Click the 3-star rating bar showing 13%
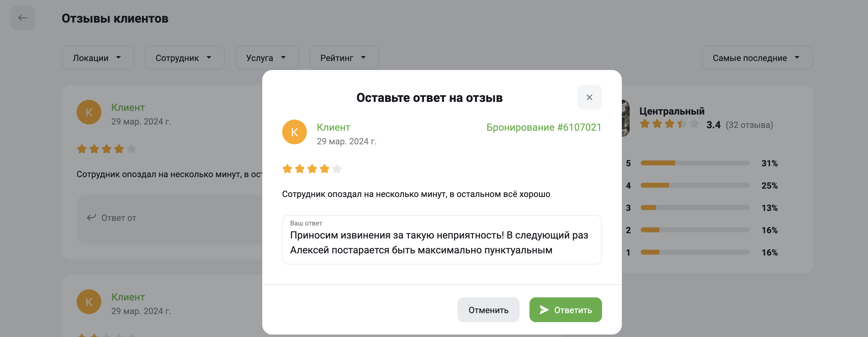868x337 pixels. tap(695, 208)
